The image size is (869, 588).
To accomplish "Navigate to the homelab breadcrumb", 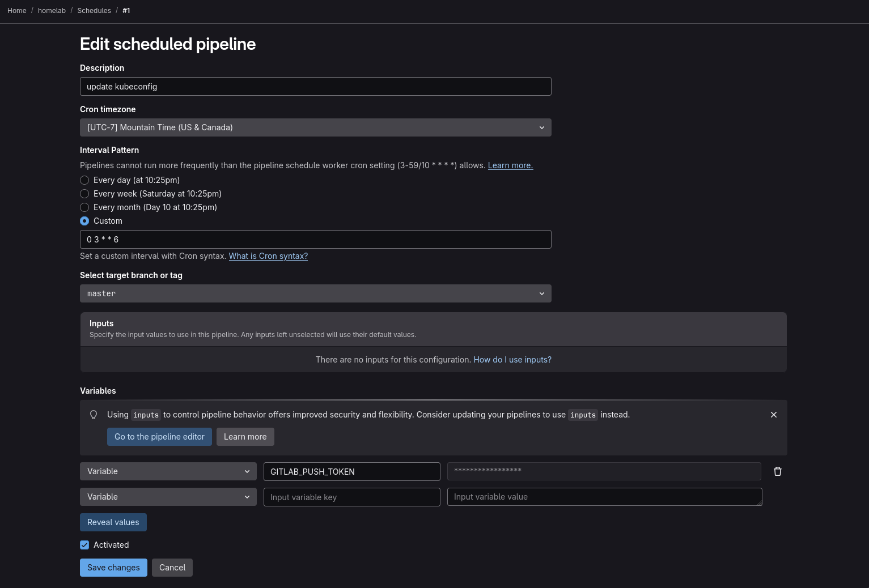I will click(52, 10).
